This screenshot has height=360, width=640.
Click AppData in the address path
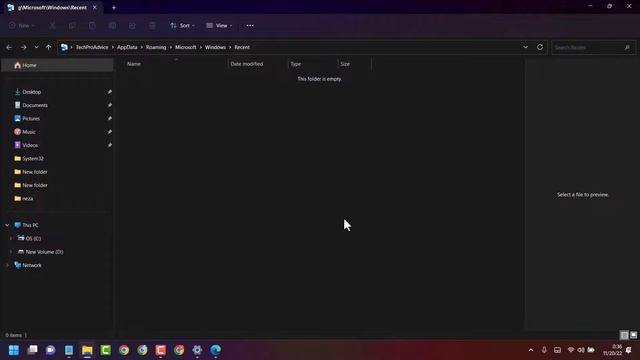click(127, 47)
